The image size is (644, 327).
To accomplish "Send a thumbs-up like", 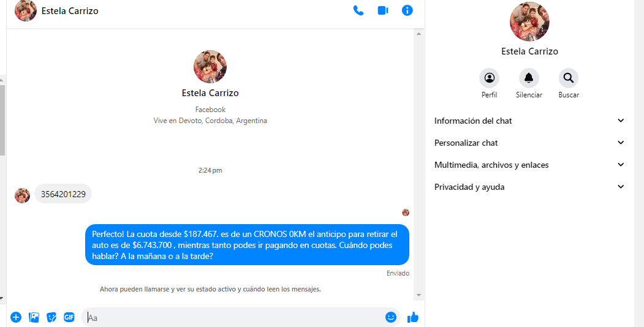I will (x=413, y=317).
